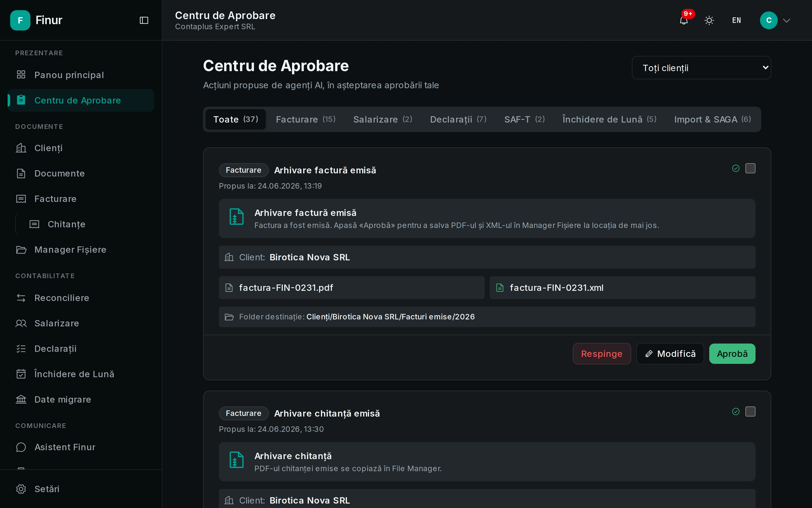The image size is (812, 508).
Task: Open Declarații in sidebar
Action: (81, 349)
